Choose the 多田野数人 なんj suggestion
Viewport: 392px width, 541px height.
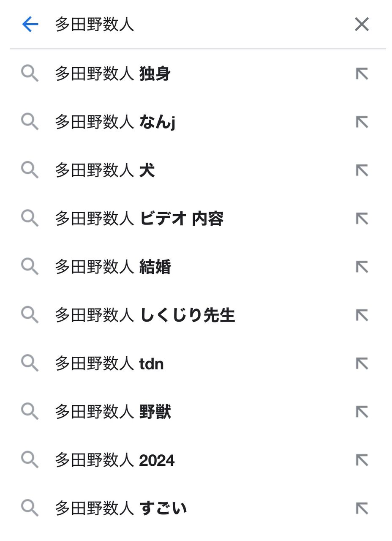tap(115, 122)
